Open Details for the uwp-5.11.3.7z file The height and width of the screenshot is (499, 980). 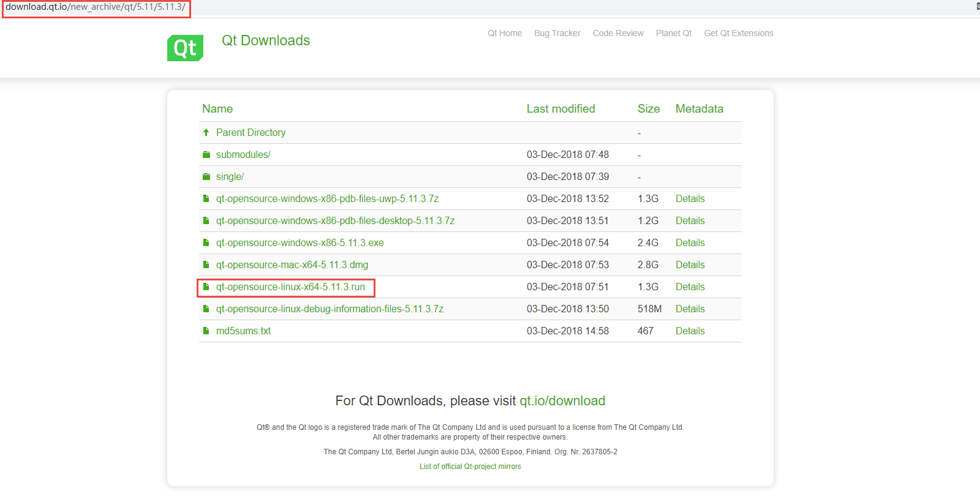point(690,198)
